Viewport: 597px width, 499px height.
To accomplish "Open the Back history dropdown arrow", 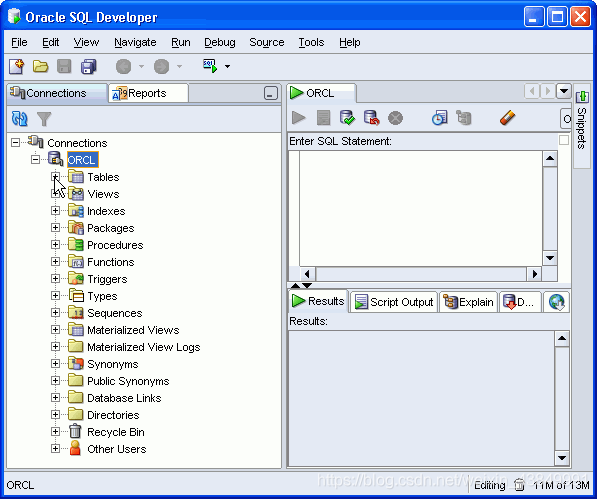I will coord(141,67).
